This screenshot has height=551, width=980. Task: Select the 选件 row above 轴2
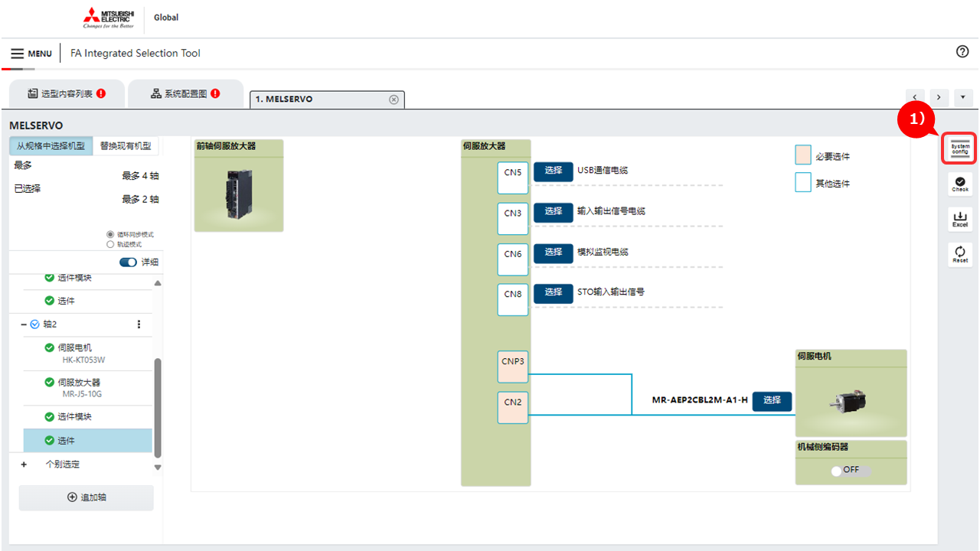click(x=87, y=302)
